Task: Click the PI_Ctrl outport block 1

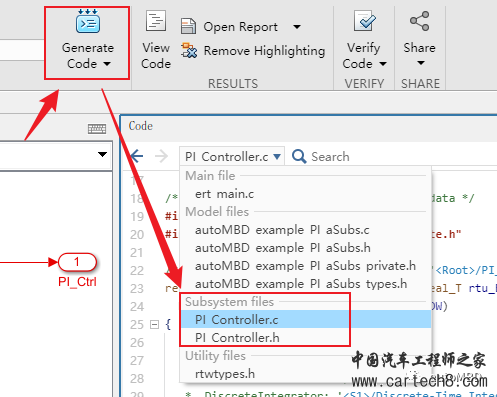Action: point(77,262)
